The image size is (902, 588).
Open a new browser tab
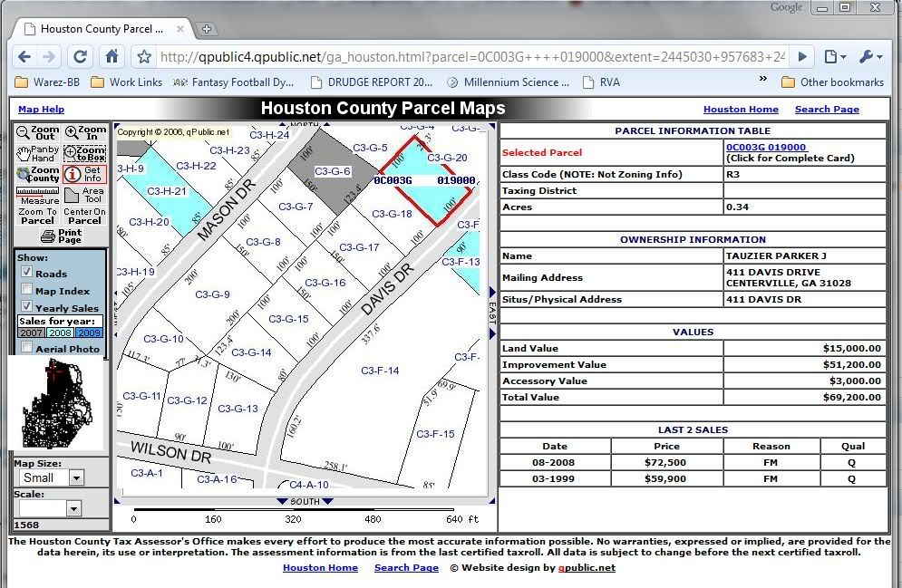pos(207,29)
